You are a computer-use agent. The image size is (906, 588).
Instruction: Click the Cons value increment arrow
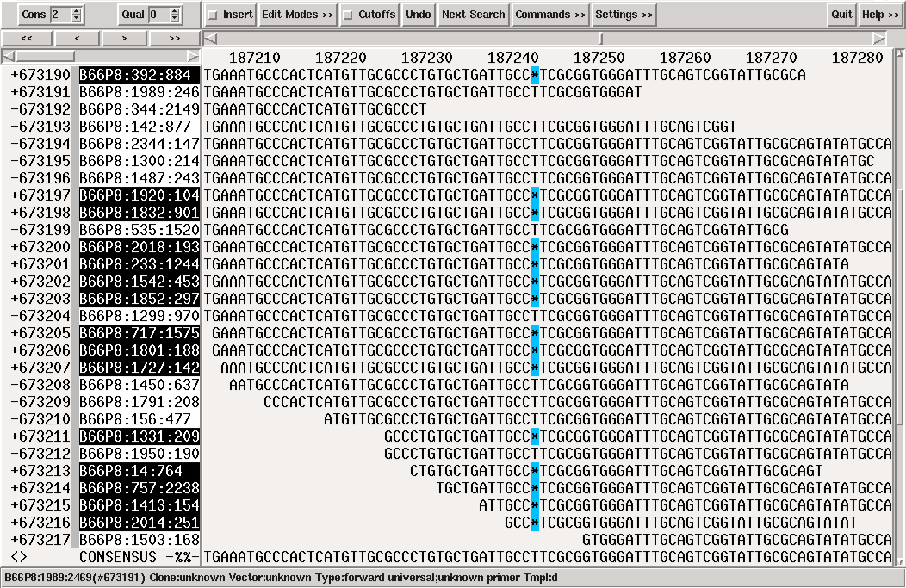[x=77, y=11]
